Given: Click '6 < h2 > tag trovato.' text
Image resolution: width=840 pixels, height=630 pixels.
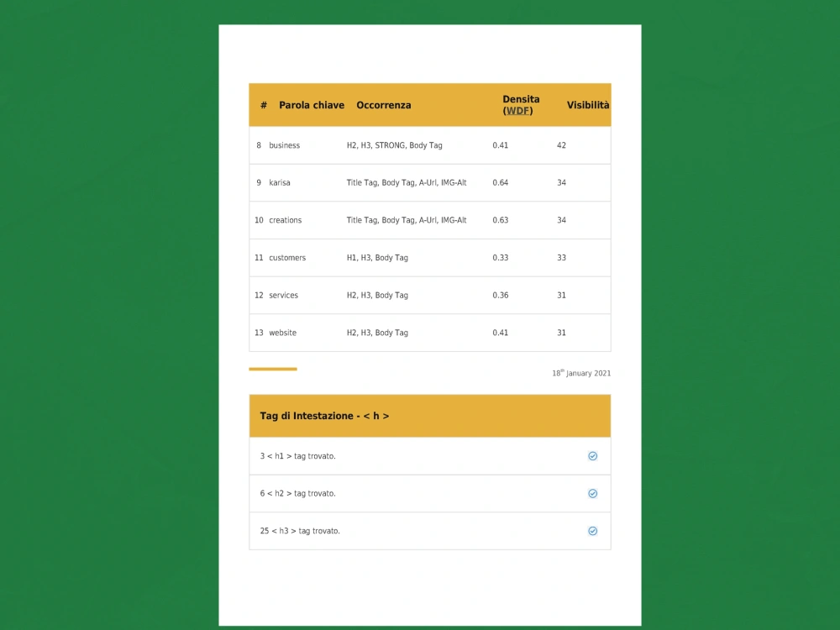Looking at the screenshot, I should pyautogui.click(x=298, y=493).
